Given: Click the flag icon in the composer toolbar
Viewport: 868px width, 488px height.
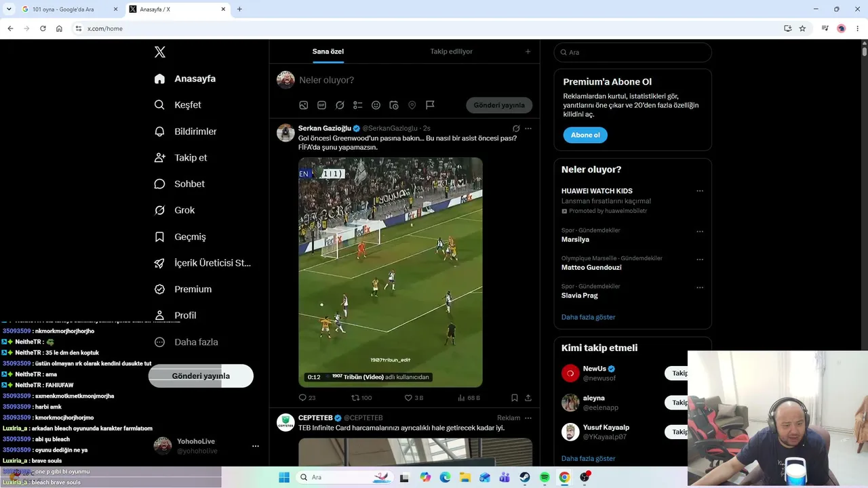Looking at the screenshot, I should coord(430,105).
